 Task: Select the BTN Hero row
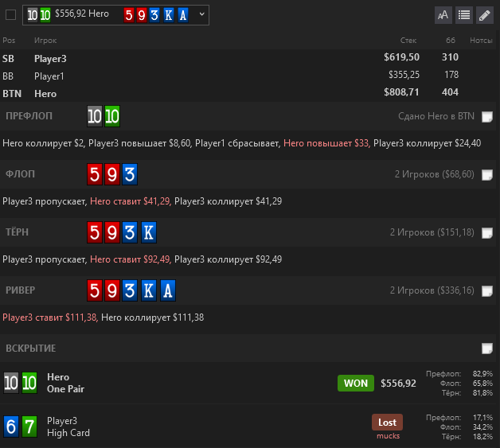[248, 93]
